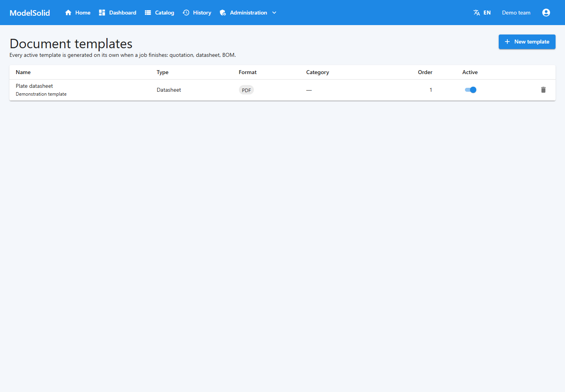
Task: Disable the Plate datasheet active switch
Action: 470,90
